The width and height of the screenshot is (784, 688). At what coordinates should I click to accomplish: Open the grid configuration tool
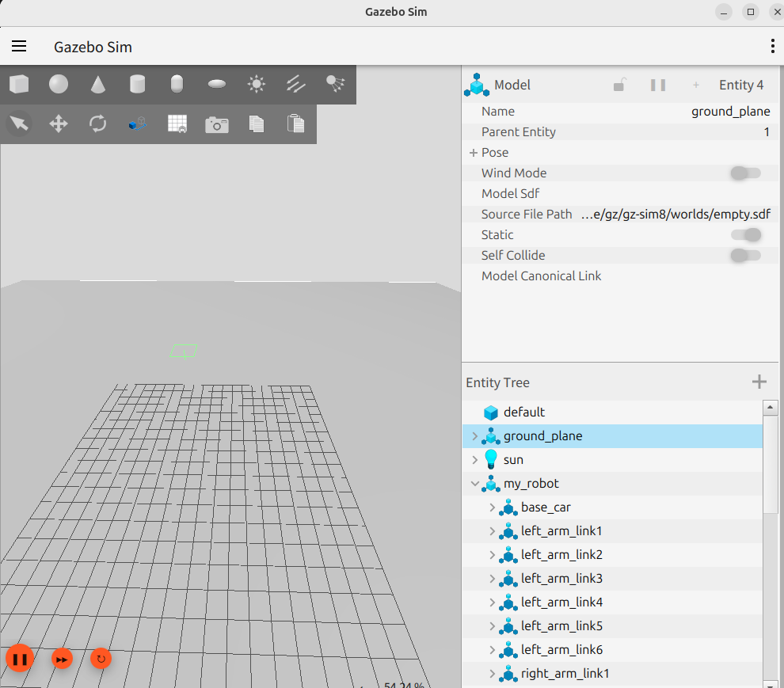(x=177, y=124)
